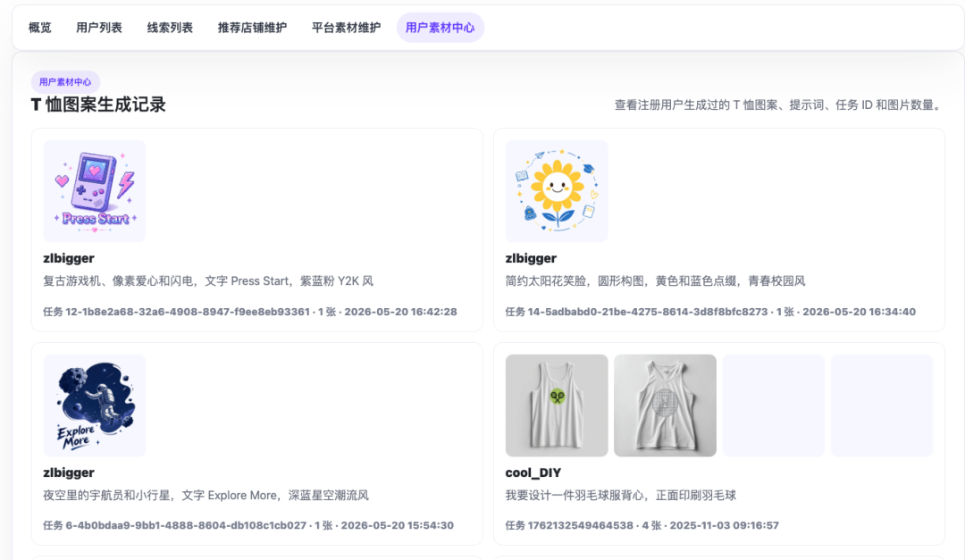Click the prompt text 简约太阳花笑脸
Image resolution: width=965 pixels, height=560 pixels.
656,281
